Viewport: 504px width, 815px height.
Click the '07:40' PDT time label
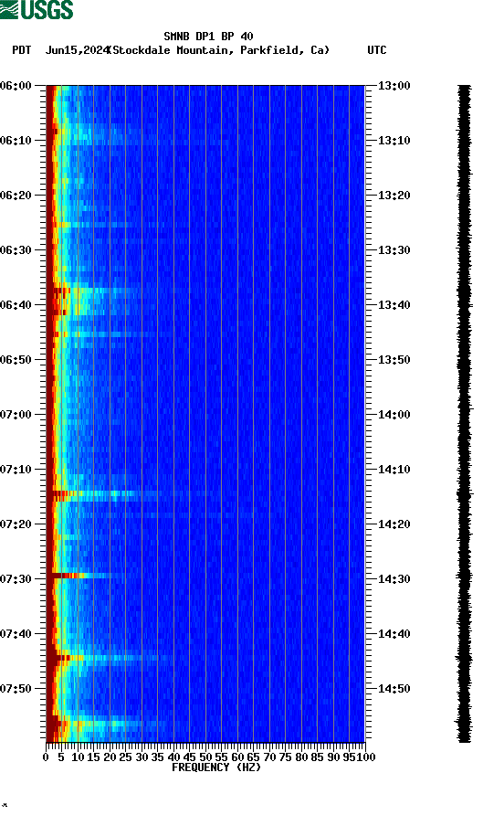point(16,634)
